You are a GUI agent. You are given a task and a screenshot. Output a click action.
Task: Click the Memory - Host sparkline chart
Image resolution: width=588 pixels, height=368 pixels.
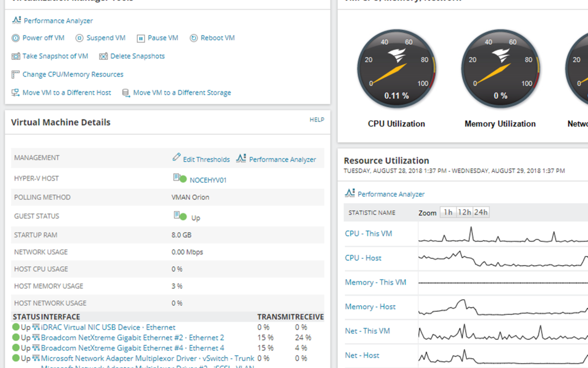(503, 307)
